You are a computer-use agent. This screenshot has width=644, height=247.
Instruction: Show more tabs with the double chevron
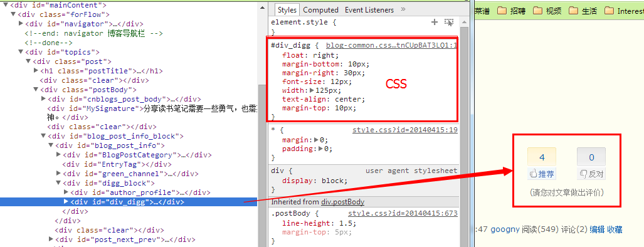click(x=403, y=9)
